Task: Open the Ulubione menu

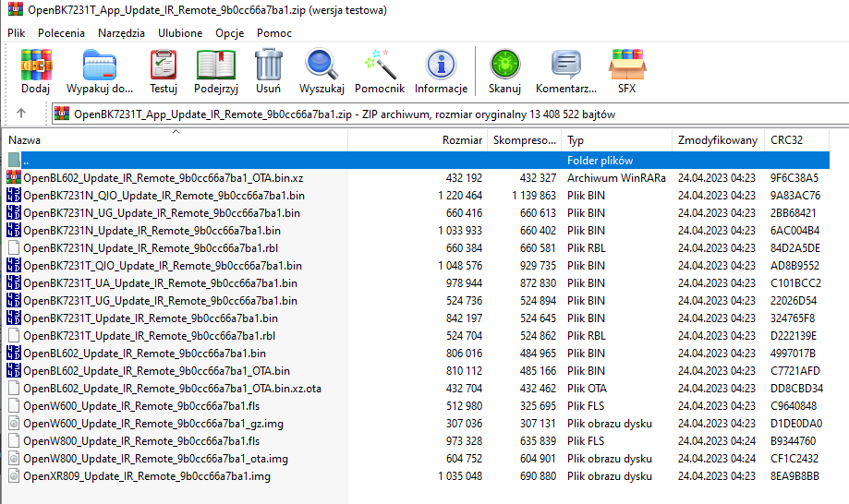Action: pyautogui.click(x=180, y=33)
